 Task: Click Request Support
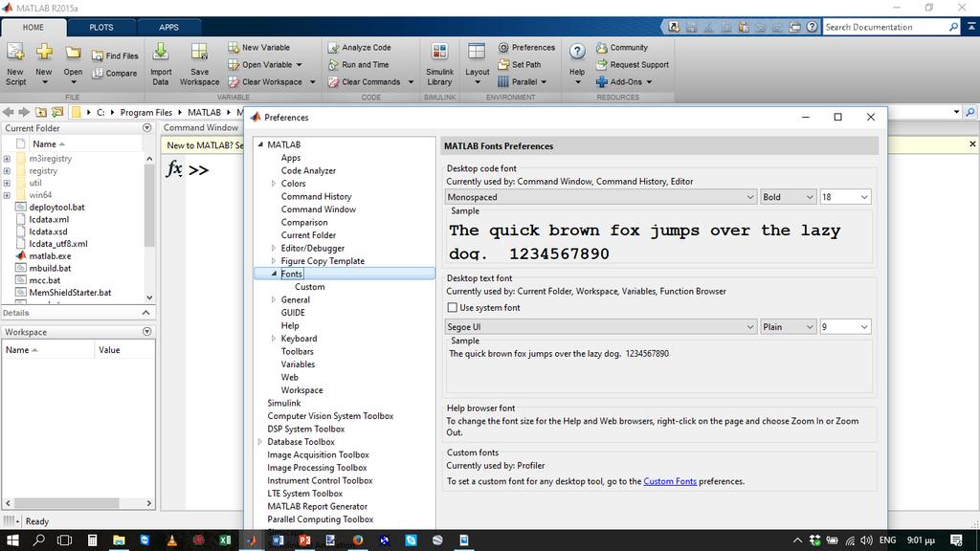click(633, 64)
